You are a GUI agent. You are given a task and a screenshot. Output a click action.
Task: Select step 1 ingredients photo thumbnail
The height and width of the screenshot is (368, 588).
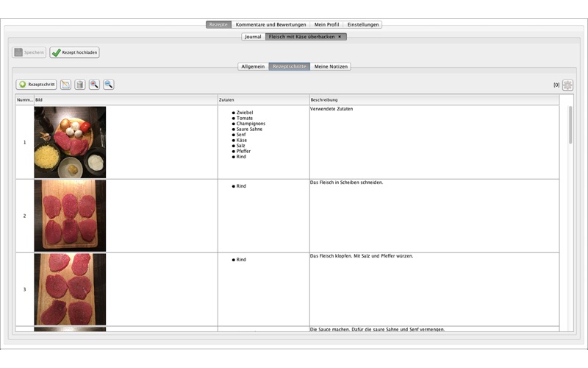tap(70, 142)
